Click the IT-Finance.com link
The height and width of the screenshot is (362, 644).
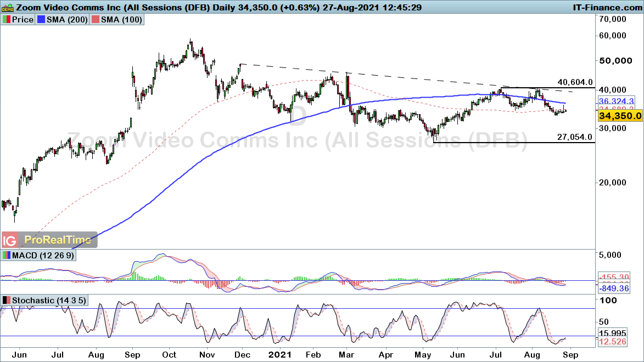(x=607, y=7)
